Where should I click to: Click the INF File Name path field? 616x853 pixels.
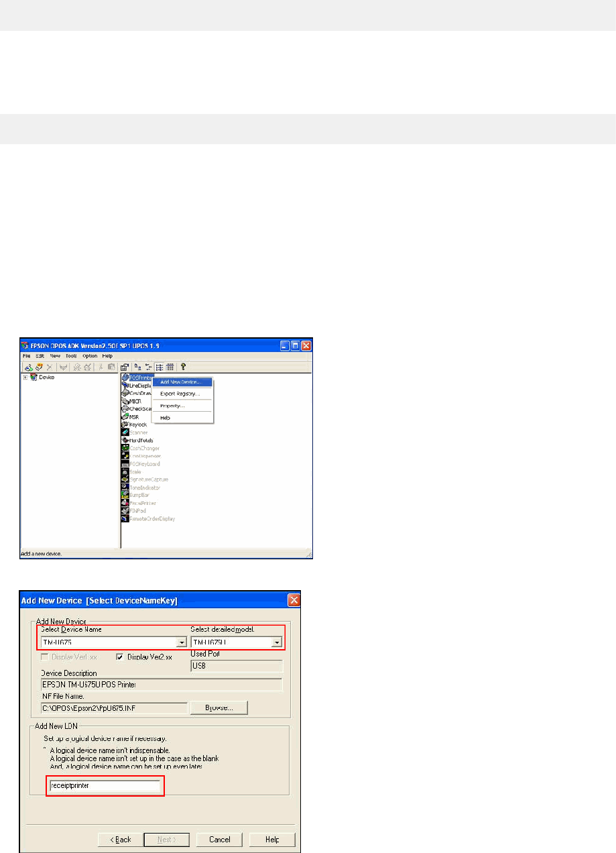114,707
